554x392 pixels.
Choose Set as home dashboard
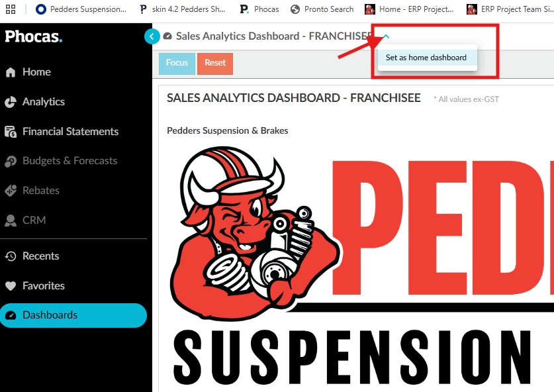[x=427, y=58]
